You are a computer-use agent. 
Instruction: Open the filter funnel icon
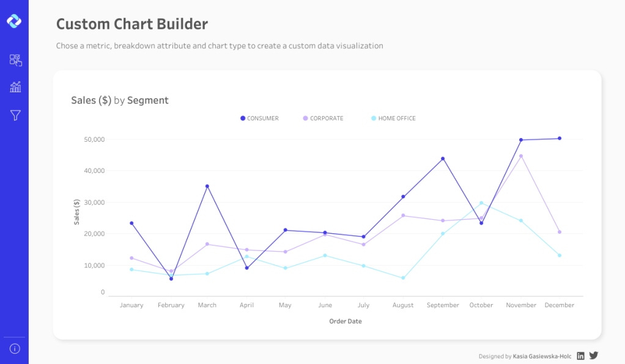click(x=15, y=115)
